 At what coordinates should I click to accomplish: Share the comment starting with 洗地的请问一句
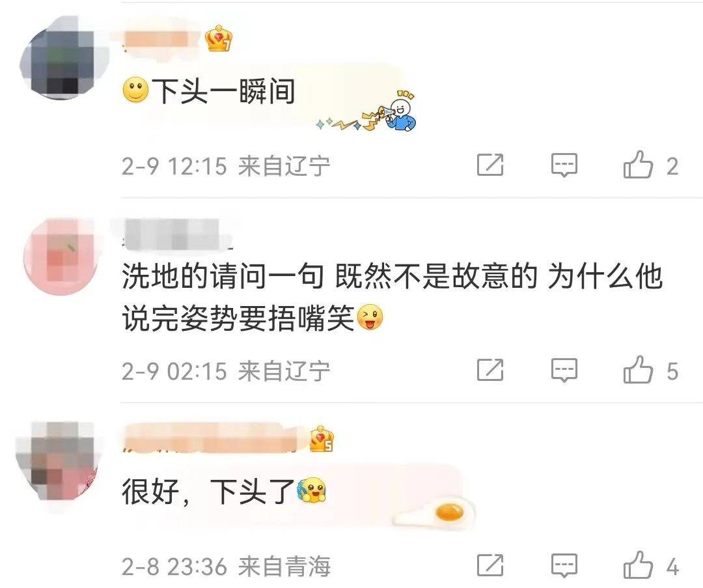[490, 370]
